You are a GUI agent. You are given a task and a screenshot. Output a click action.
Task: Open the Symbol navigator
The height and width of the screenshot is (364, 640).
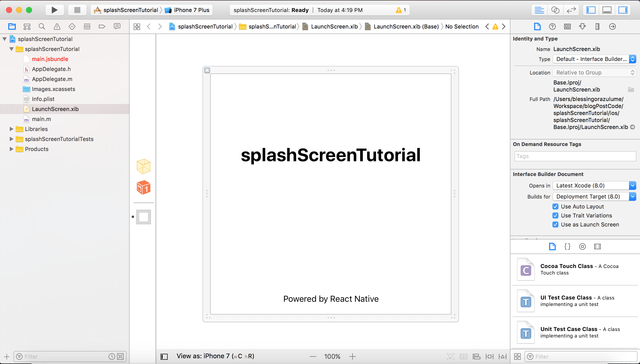[27, 26]
